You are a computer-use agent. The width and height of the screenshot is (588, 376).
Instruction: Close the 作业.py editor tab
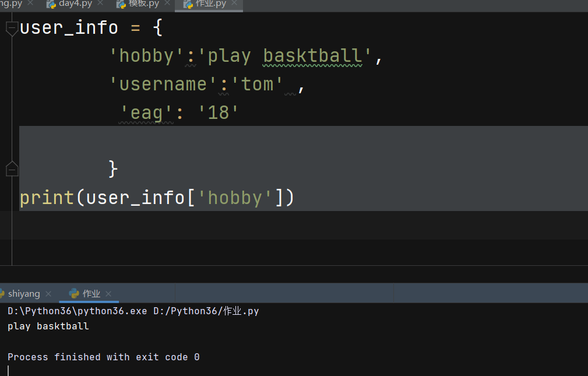coord(234,3)
